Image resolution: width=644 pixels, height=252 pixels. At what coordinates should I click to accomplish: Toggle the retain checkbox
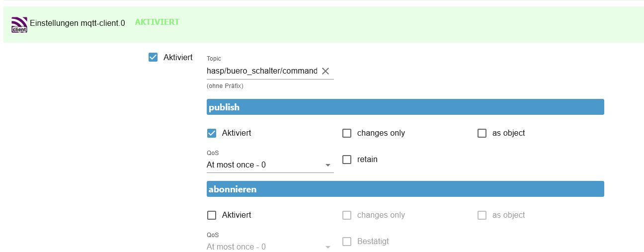tap(347, 160)
